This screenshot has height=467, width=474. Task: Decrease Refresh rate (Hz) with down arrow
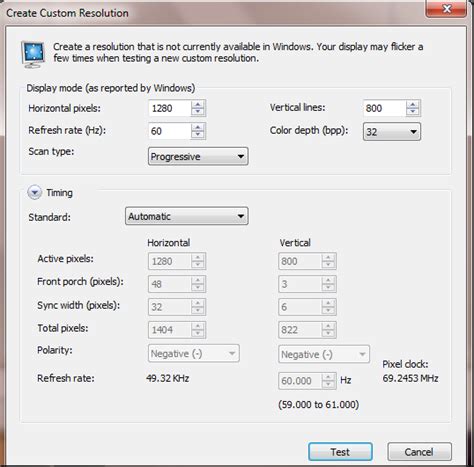click(198, 135)
